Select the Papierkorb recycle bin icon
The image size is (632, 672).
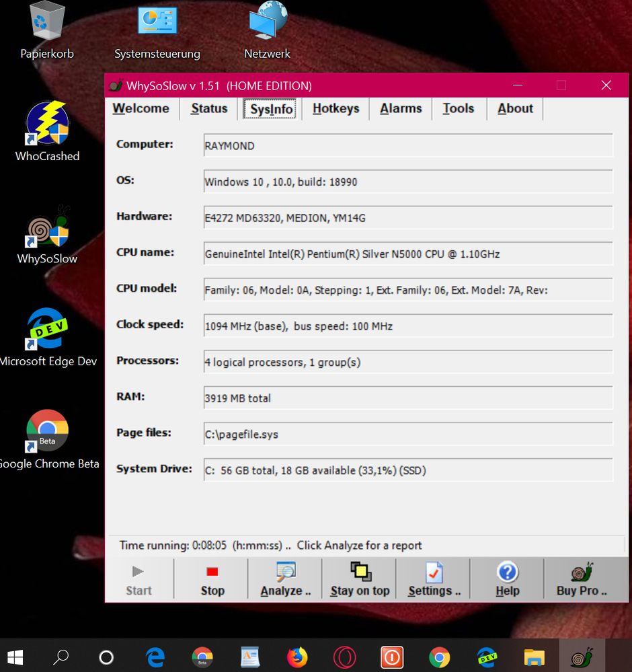47,30
